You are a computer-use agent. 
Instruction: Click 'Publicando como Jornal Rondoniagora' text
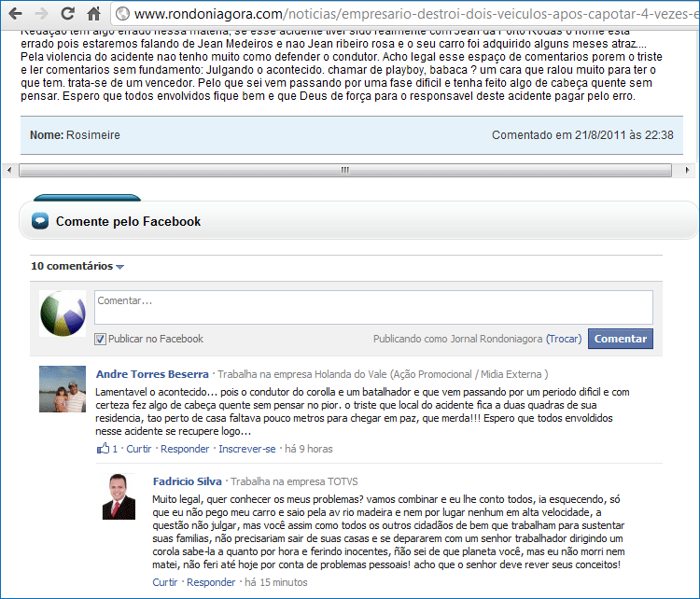(x=457, y=339)
